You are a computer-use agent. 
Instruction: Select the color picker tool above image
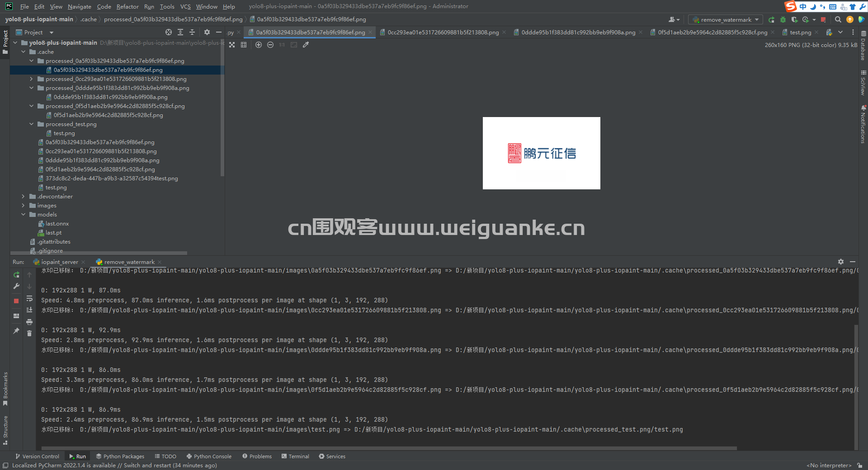(x=306, y=45)
